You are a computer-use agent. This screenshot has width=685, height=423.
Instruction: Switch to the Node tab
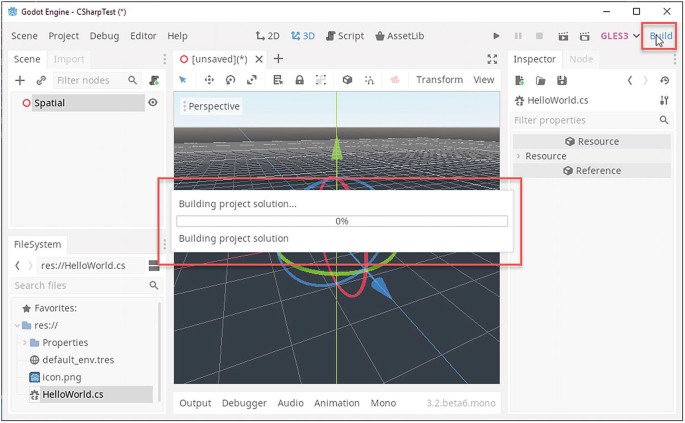[581, 59]
